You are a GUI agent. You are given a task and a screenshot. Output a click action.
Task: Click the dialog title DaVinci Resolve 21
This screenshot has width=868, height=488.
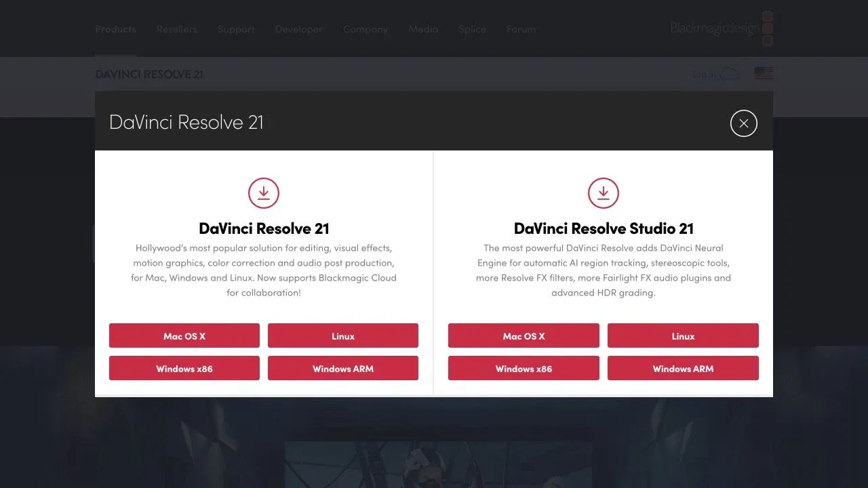click(186, 123)
